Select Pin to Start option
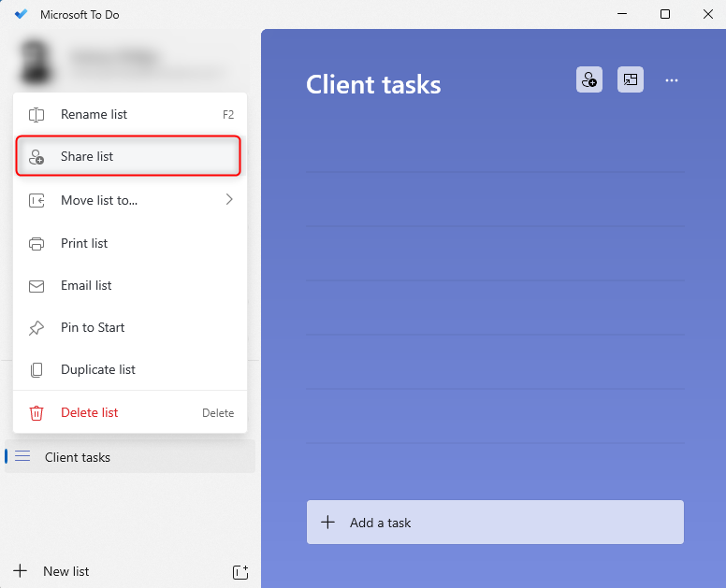Screen dimensions: 726x588 (x=93, y=327)
